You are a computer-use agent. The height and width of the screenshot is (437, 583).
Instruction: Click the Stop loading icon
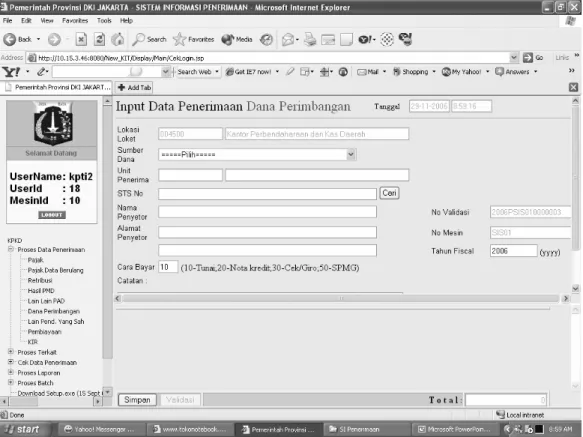tap(81, 39)
